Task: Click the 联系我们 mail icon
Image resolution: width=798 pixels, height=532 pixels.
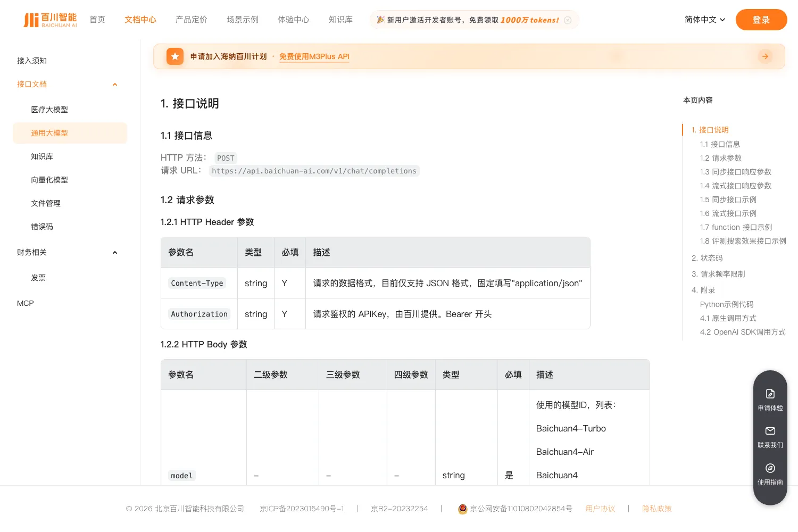Action: click(770, 431)
